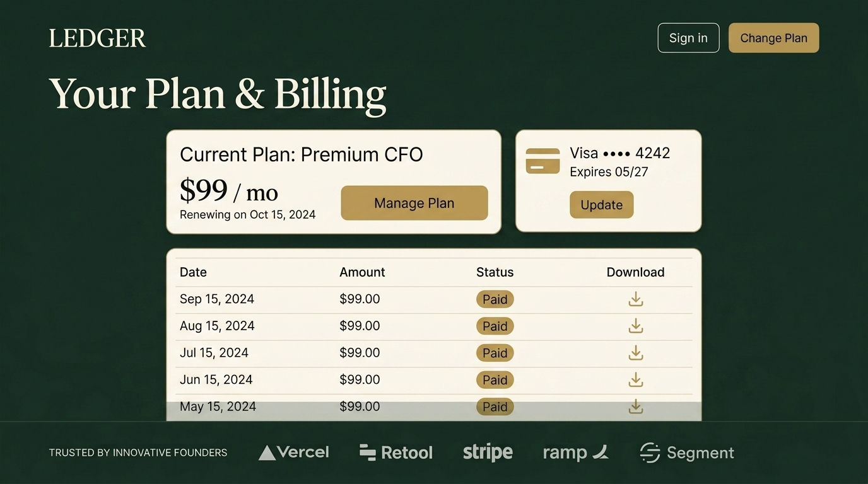The height and width of the screenshot is (484, 868).
Task: Download the Sep 15, 2024 invoice
Action: (636, 299)
